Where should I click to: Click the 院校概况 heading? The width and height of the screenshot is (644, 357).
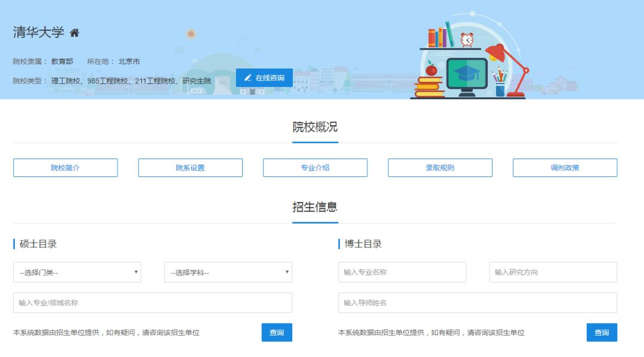pyautogui.click(x=315, y=127)
